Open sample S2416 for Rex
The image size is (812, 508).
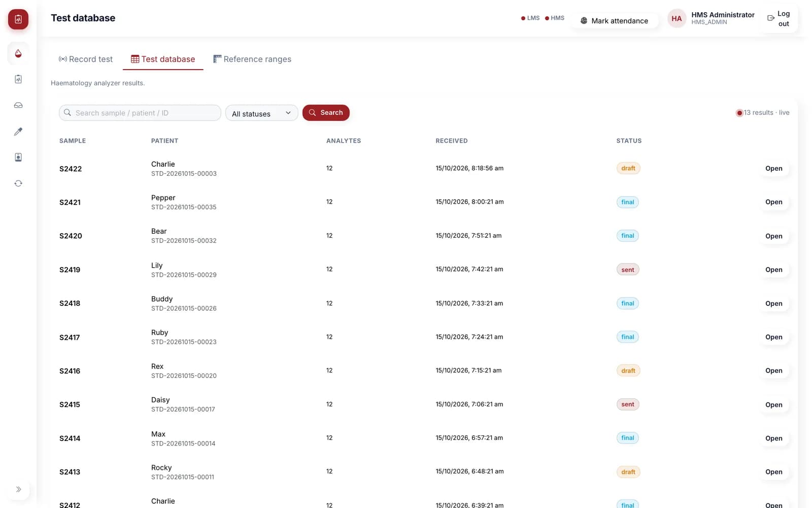pyautogui.click(x=774, y=371)
